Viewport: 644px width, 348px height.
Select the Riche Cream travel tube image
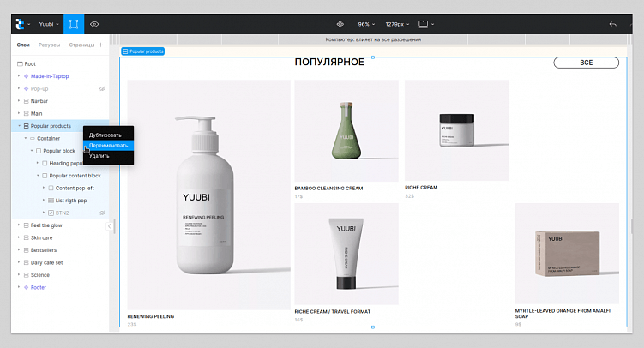[346, 254]
